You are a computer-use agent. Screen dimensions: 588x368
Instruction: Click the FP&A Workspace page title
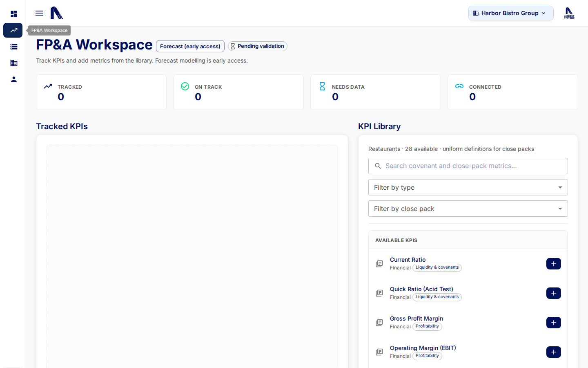(94, 45)
